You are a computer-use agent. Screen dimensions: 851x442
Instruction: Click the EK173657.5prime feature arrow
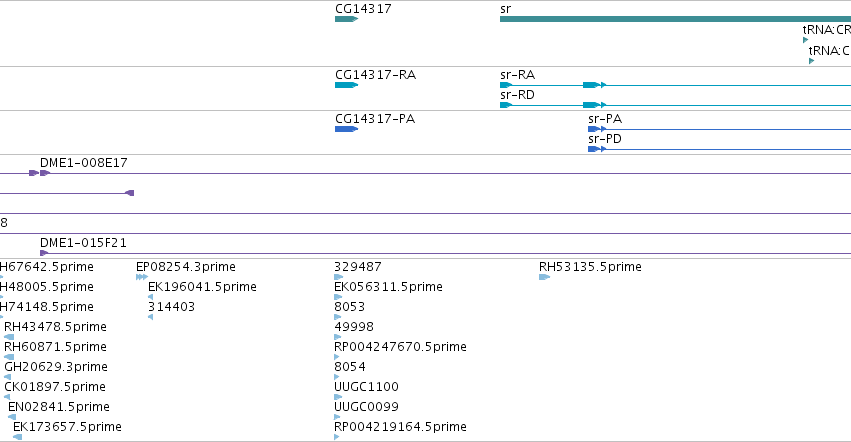17,437
